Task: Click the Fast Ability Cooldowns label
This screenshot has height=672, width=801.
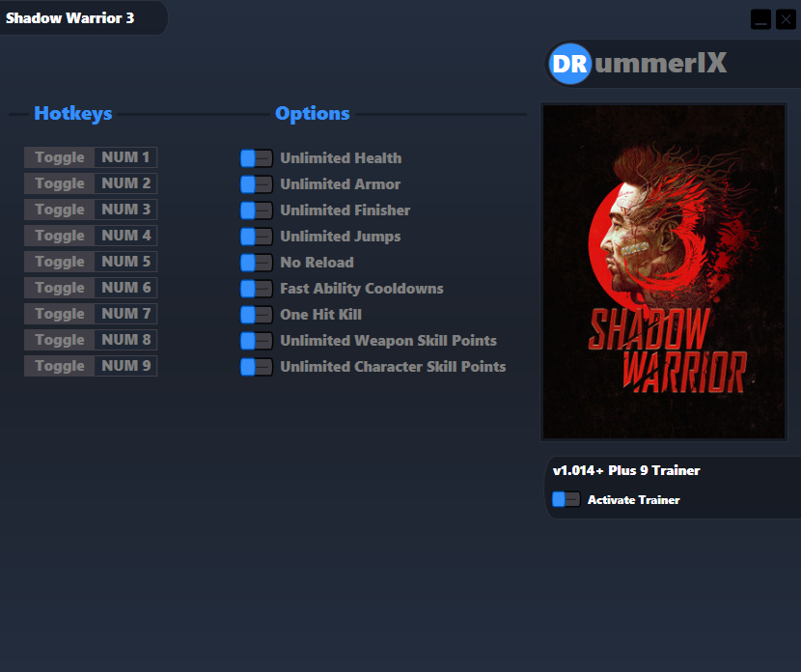Action: (362, 289)
